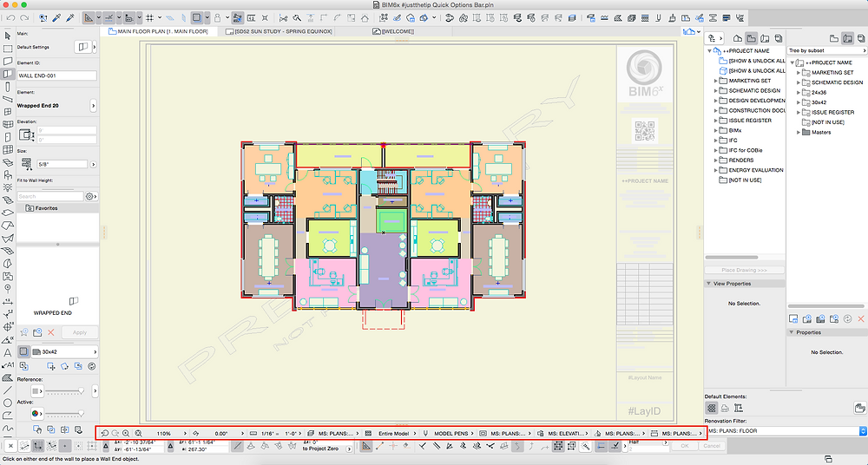Click the Redo arrow in the toolbar
The image size is (868, 465).
[23, 18]
